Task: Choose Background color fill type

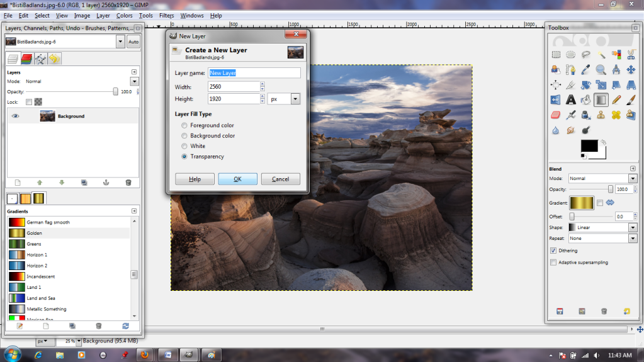Action: (x=184, y=135)
